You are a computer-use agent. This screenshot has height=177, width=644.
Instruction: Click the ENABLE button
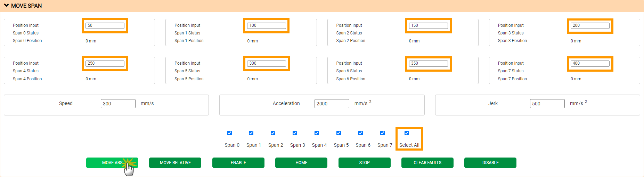(238, 163)
